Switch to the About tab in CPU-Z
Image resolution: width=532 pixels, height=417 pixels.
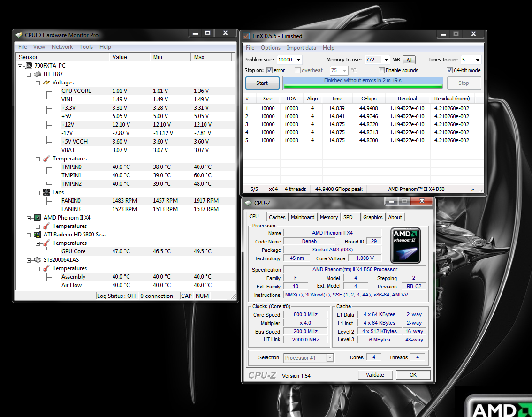point(395,217)
